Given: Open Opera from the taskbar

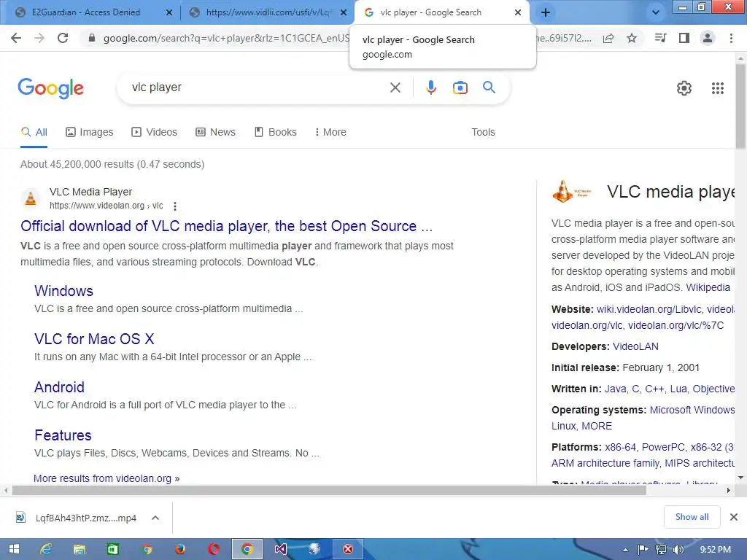Looking at the screenshot, I should (214, 550).
